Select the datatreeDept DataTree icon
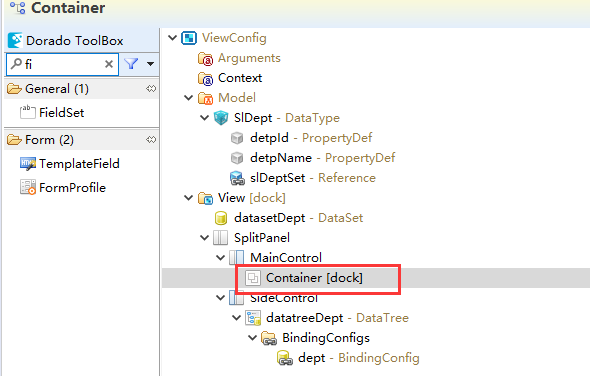 [x=253, y=318]
